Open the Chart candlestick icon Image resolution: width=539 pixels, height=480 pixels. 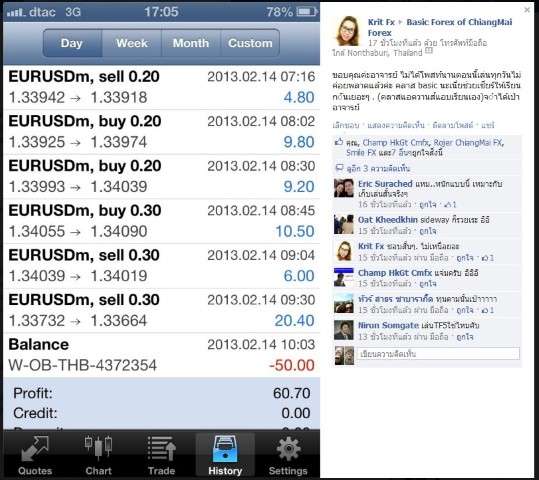(98, 448)
